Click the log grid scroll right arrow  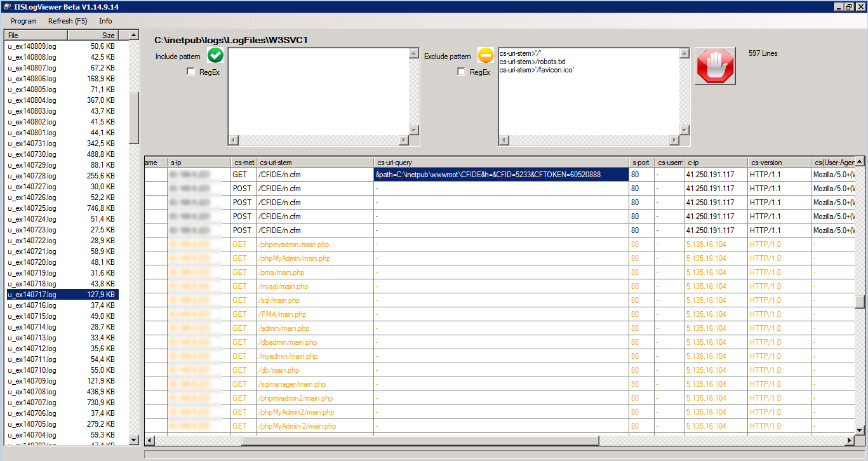[850, 440]
